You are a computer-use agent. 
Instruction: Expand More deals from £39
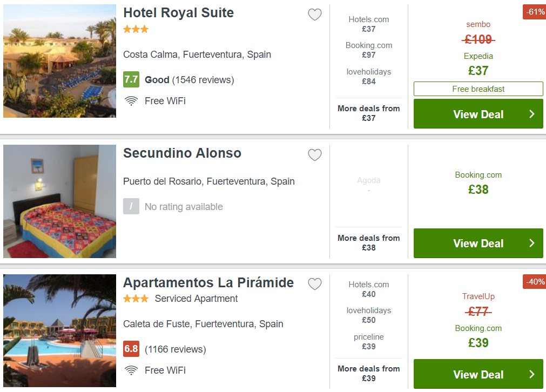pos(369,373)
